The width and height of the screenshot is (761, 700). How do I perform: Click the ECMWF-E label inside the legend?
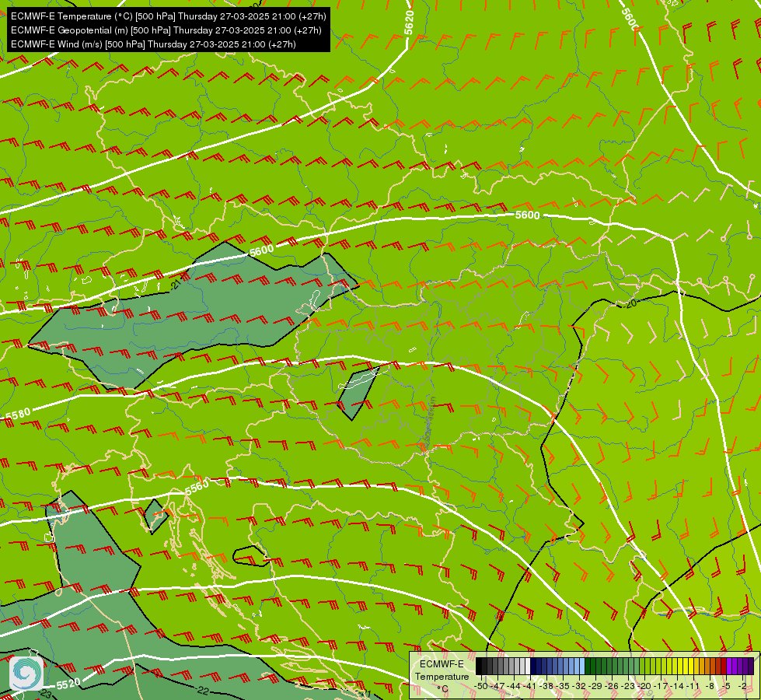coord(442,664)
